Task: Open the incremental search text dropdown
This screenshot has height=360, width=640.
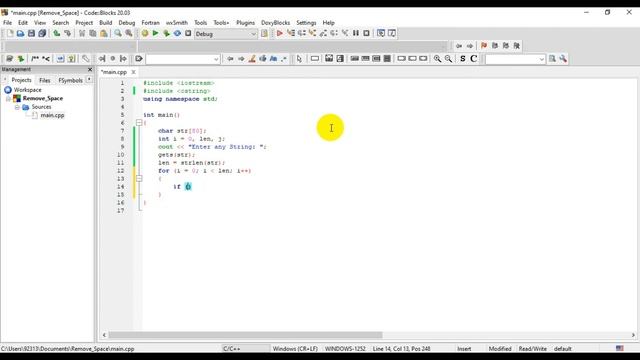Action: [216, 59]
